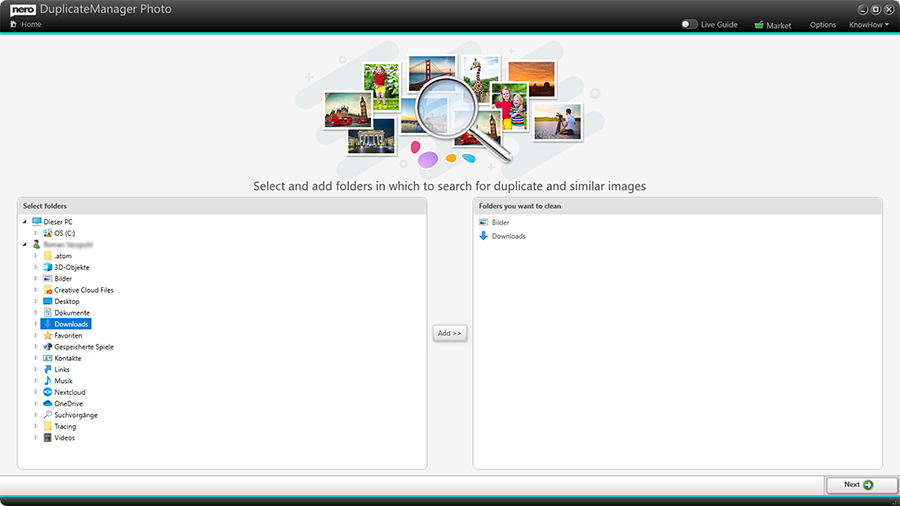This screenshot has width=900, height=506.
Task: Click the Next button
Action: (862, 485)
